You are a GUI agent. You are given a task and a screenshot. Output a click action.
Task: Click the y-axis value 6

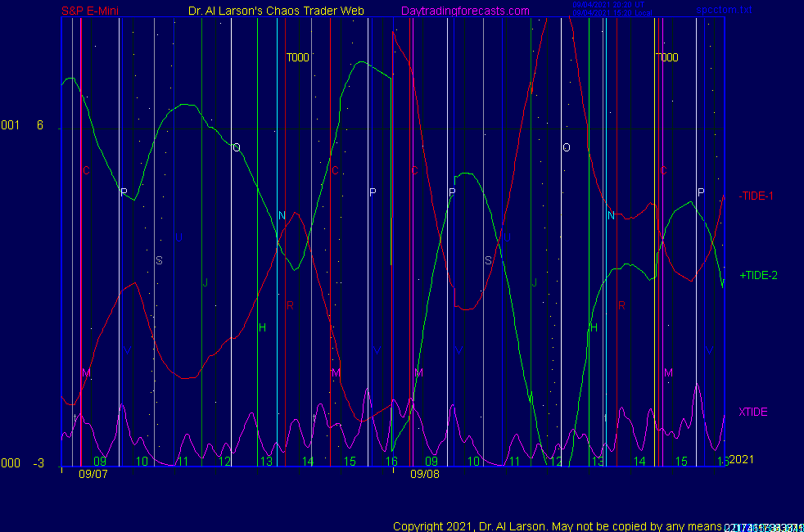38,125
